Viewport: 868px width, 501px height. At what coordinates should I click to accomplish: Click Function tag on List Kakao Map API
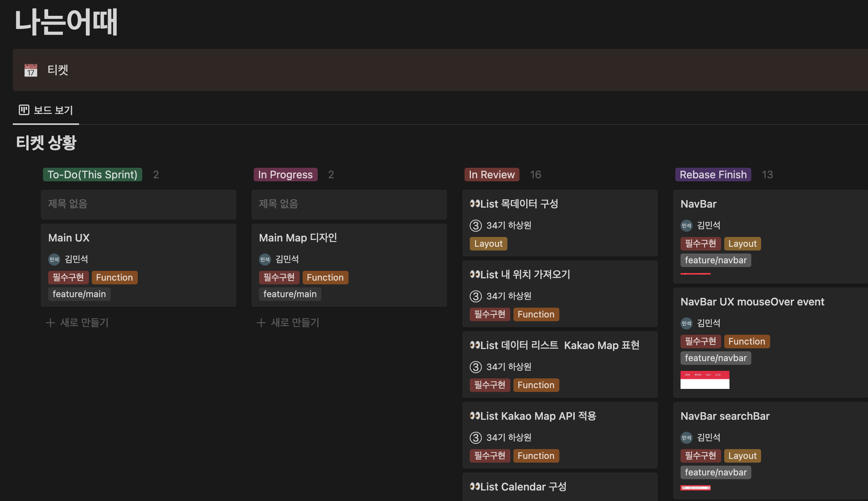tap(536, 456)
